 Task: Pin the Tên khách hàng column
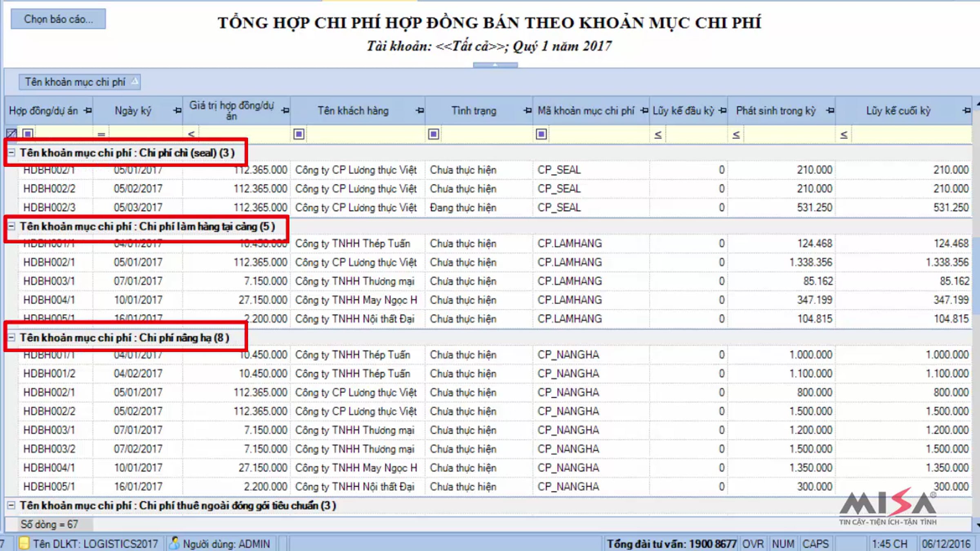point(420,111)
